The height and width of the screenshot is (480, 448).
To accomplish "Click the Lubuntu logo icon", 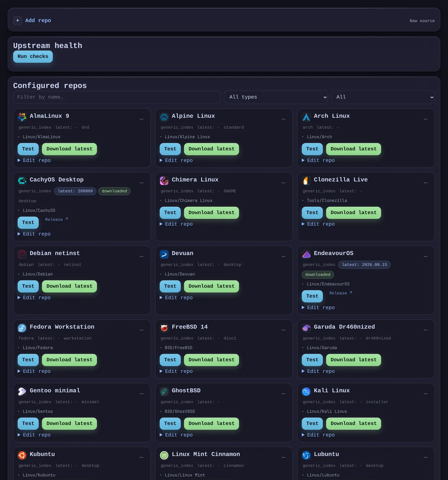I will coord(306,455).
